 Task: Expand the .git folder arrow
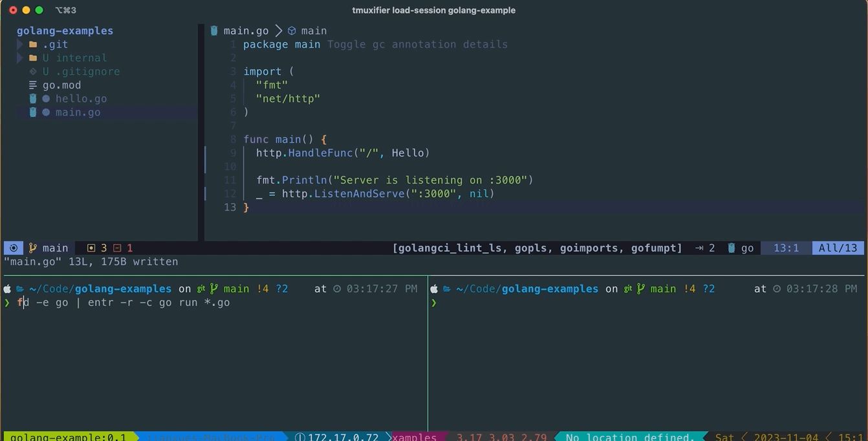coord(19,45)
